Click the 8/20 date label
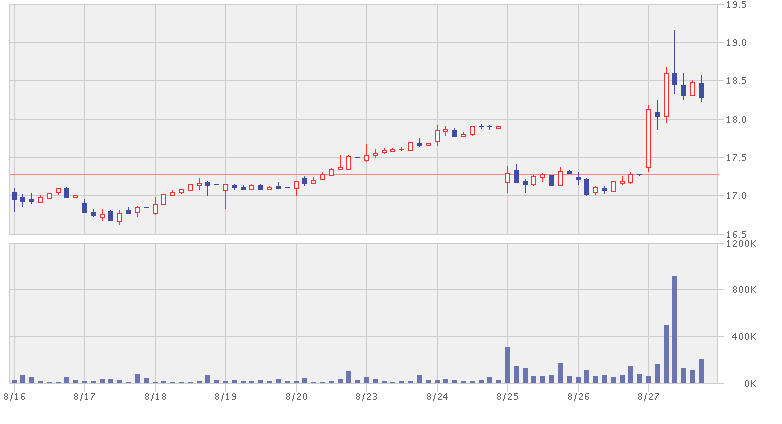 click(x=296, y=397)
